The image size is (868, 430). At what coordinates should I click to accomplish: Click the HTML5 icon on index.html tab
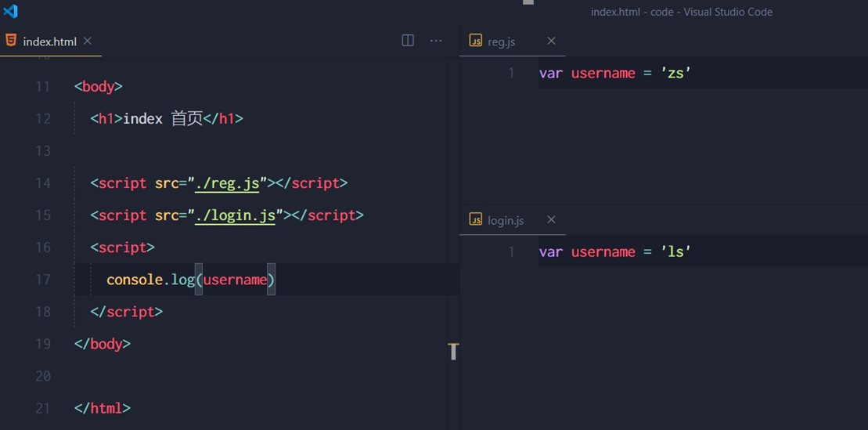click(11, 41)
